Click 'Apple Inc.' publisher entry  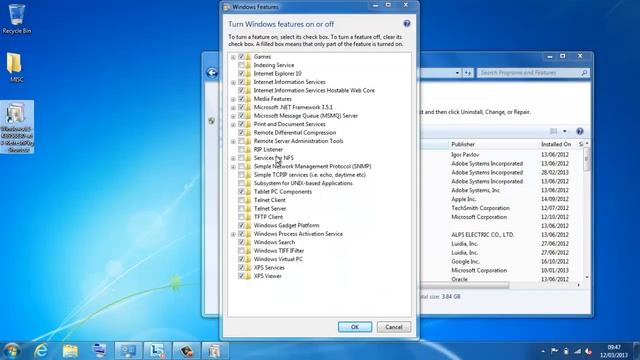(x=464, y=199)
